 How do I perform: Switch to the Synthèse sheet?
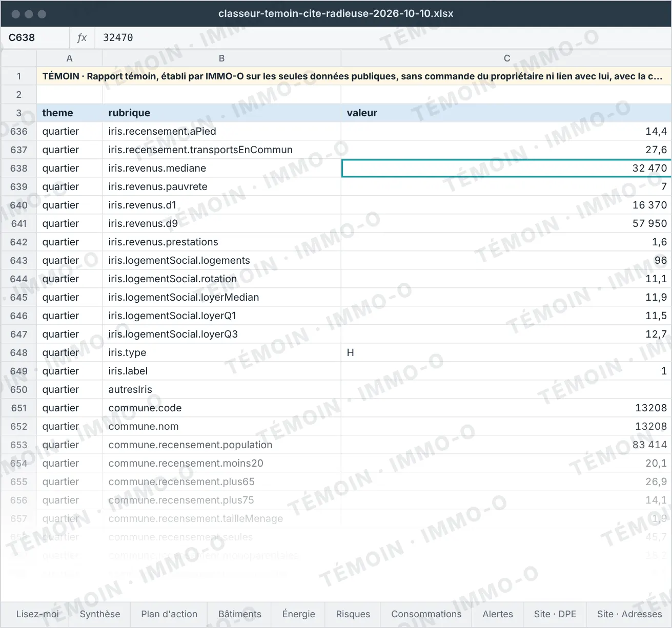point(100,614)
